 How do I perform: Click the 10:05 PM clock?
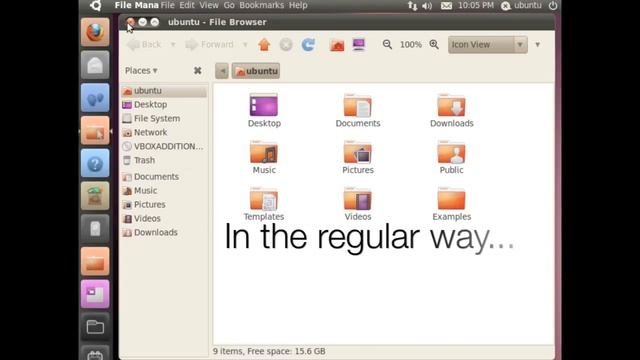click(x=476, y=5)
